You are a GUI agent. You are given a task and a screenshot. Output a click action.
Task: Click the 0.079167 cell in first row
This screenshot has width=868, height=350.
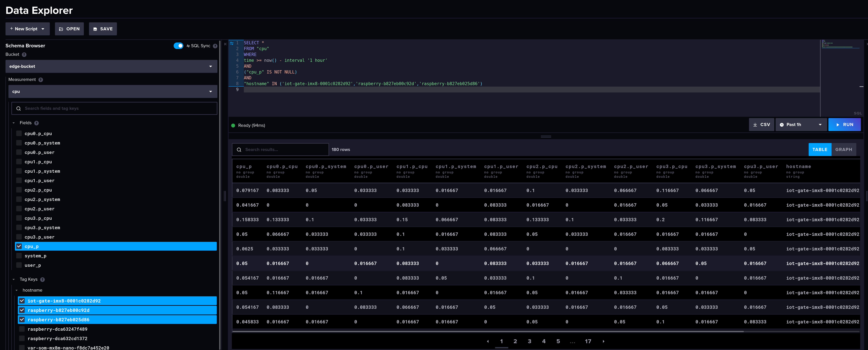(247, 191)
